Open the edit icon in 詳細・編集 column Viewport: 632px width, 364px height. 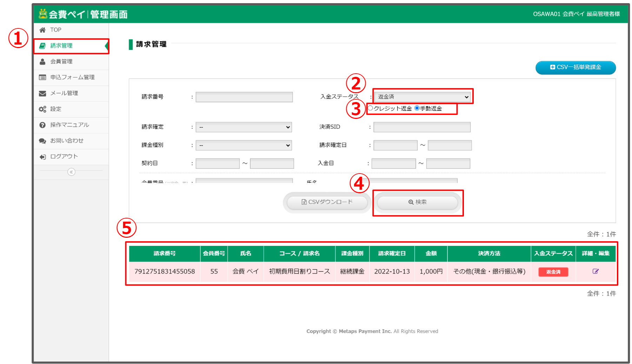(596, 271)
